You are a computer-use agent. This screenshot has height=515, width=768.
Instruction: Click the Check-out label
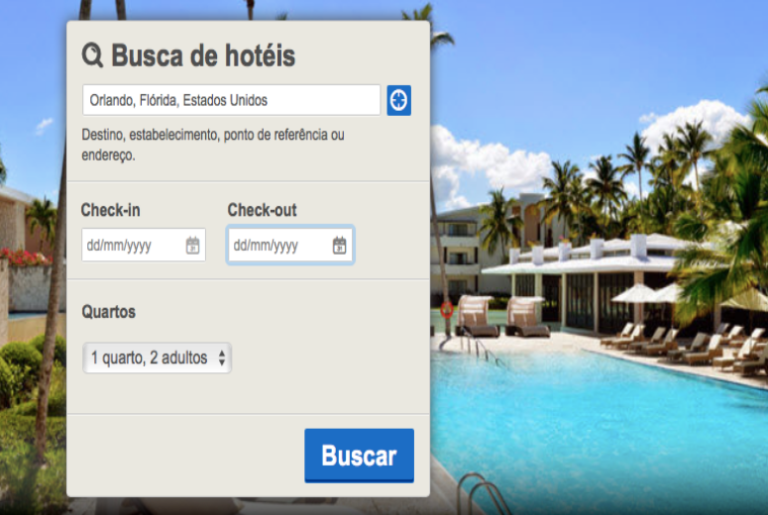pyautogui.click(x=262, y=210)
